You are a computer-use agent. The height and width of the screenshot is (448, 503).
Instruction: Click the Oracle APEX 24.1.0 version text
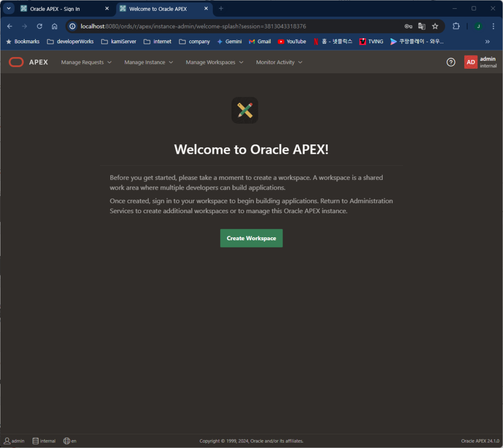tap(480, 441)
